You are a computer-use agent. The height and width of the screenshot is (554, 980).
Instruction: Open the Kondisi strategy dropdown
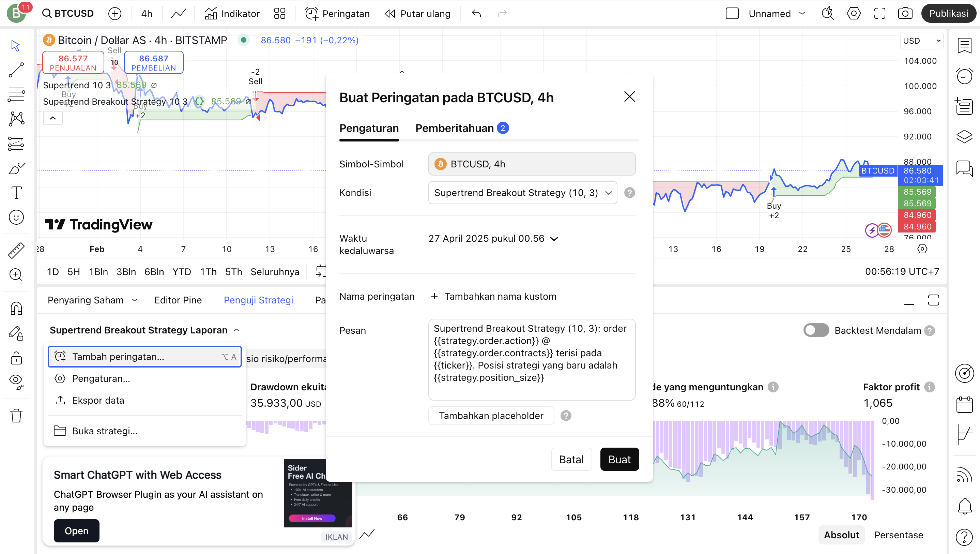coord(522,193)
